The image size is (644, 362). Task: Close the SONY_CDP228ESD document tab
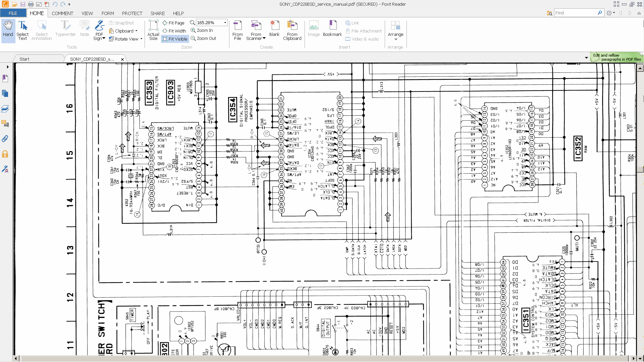122,59
